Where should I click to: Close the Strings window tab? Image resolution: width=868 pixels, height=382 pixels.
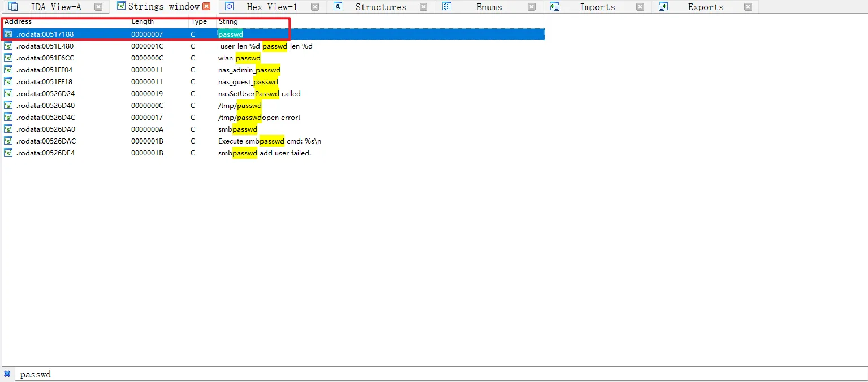[206, 7]
